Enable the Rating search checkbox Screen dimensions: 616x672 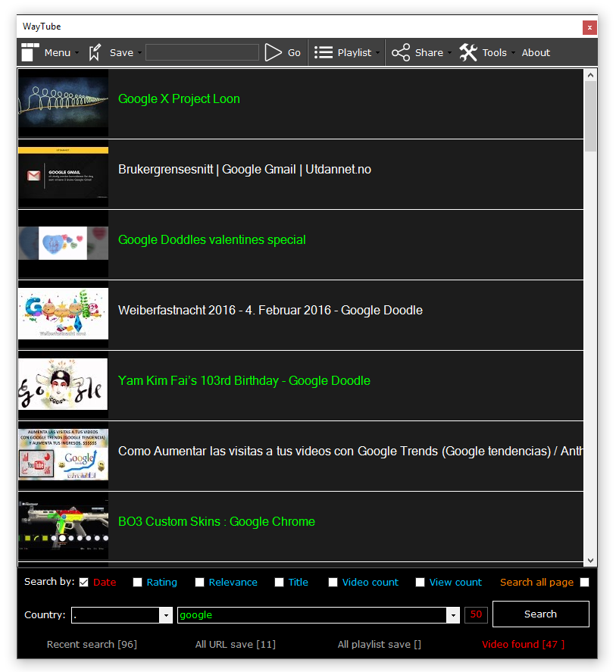(137, 583)
